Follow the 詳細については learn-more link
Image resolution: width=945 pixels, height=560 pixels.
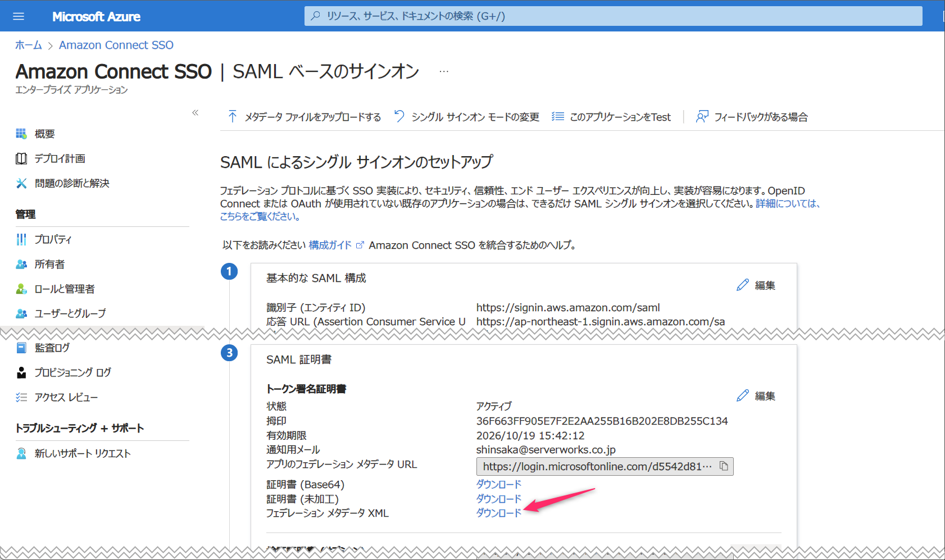point(788,203)
